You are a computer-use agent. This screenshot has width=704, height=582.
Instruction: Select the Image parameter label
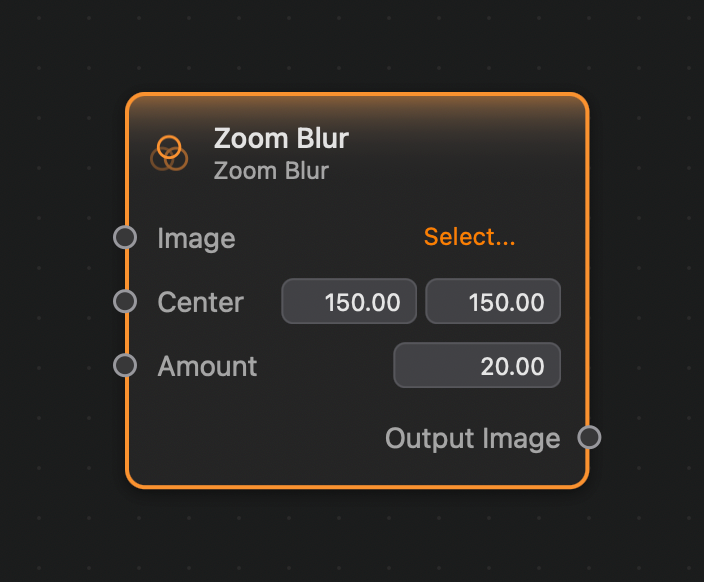coord(196,238)
